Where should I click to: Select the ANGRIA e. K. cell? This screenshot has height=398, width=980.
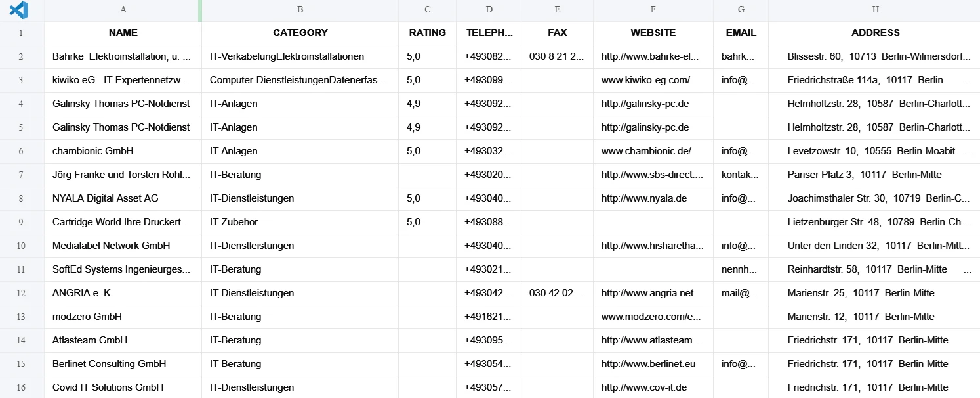tap(123, 293)
